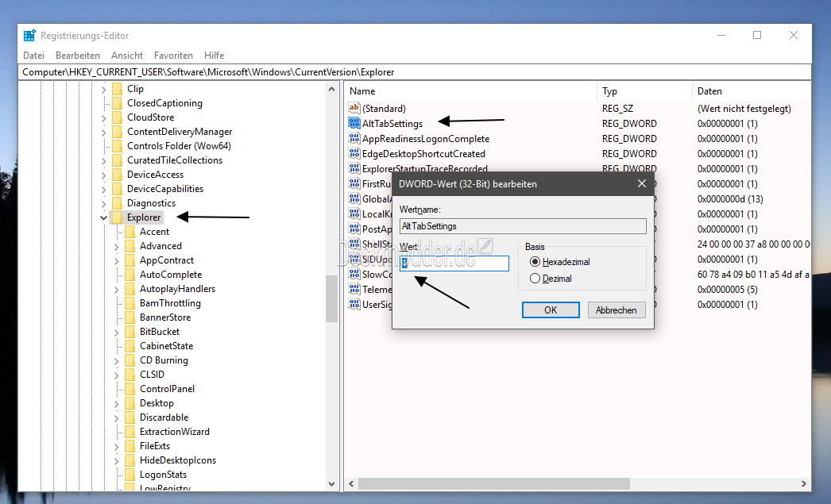Click the Registry Editor app icon in title bar

coord(29,36)
